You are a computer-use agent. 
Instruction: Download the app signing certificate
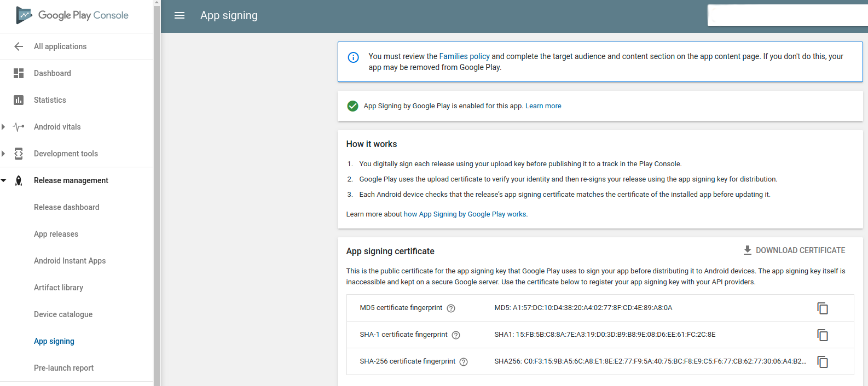point(794,250)
